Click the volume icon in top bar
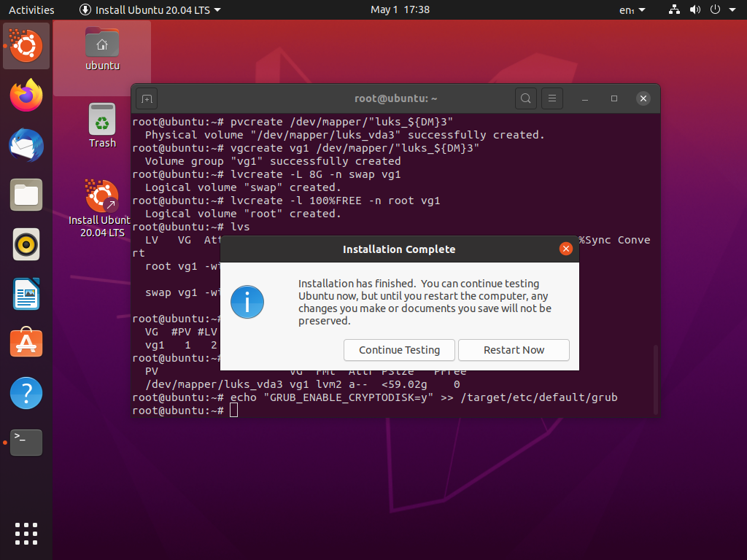Viewport: 747px width, 560px height. 695,9
